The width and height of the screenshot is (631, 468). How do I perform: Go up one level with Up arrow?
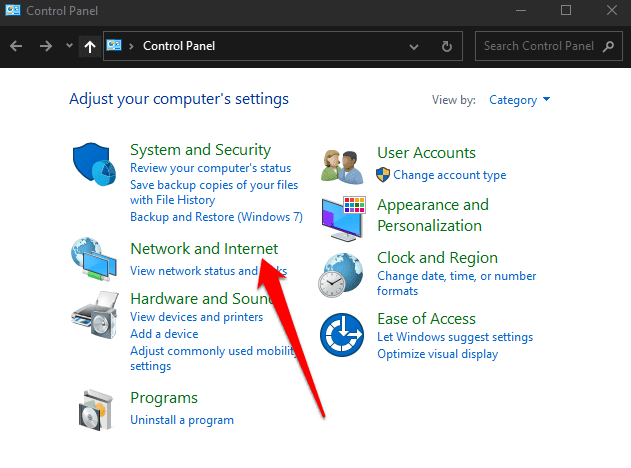click(89, 46)
